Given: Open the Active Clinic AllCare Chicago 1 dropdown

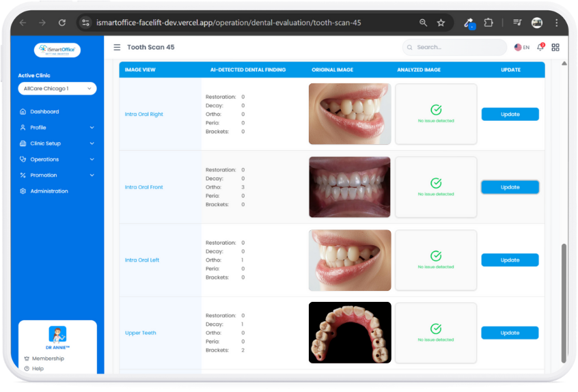Looking at the screenshot, I should click(57, 88).
